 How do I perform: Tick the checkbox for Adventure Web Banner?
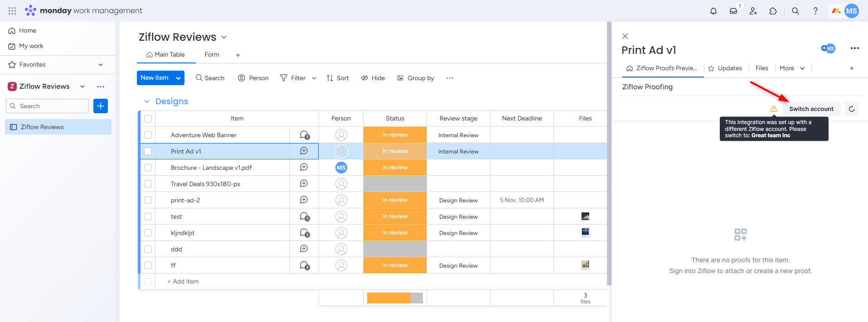[x=148, y=135]
